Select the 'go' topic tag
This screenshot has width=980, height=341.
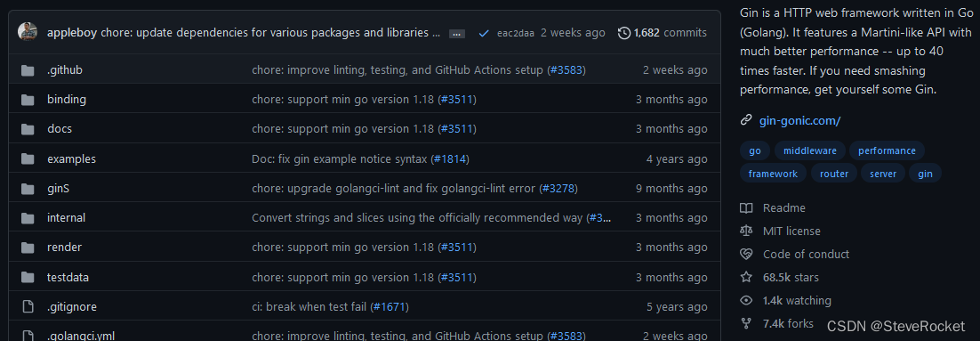[755, 150]
